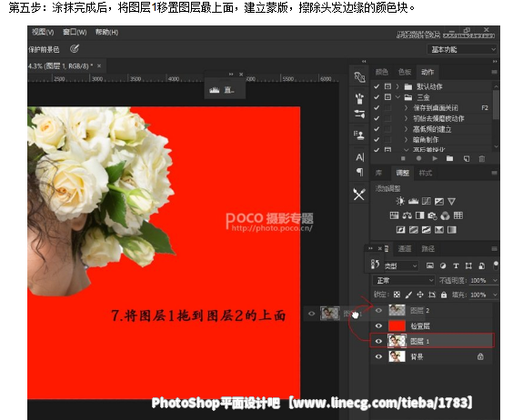Hide the 背景 layer
The image size is (523, 420).
(x=378, y=356)
